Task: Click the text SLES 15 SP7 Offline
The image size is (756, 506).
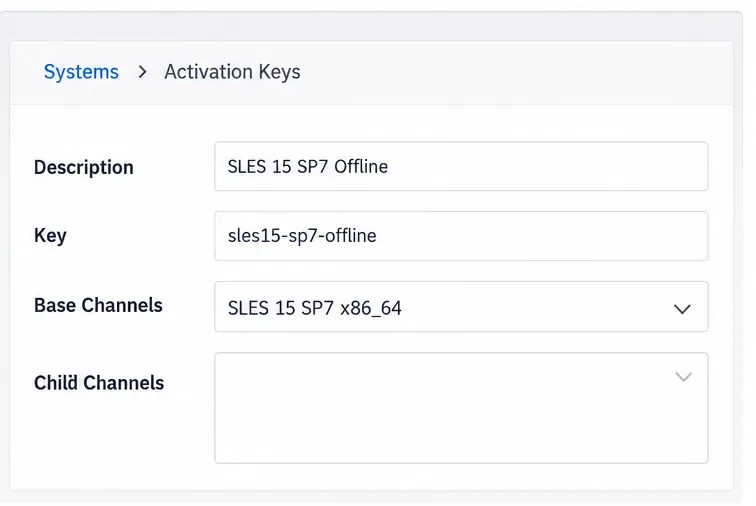Action: pyautogui.click(x=308, y=166)
